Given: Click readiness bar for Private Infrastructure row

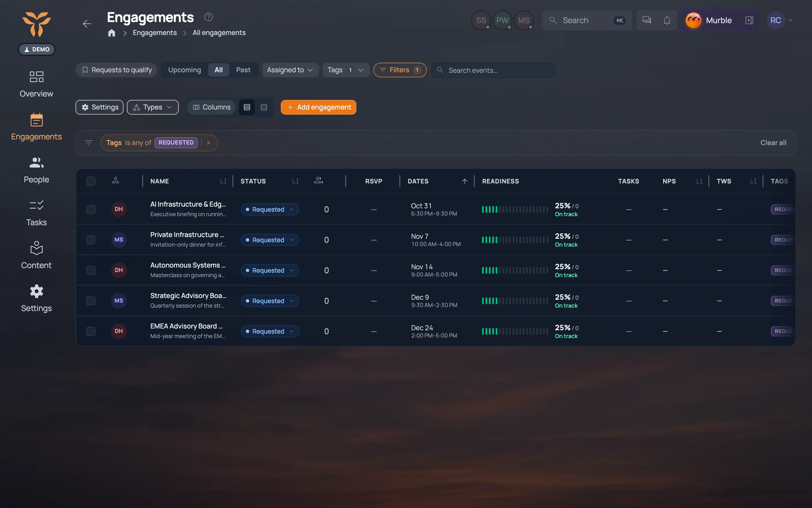Looking at the screenshot, I should click(x=515, y=240).
